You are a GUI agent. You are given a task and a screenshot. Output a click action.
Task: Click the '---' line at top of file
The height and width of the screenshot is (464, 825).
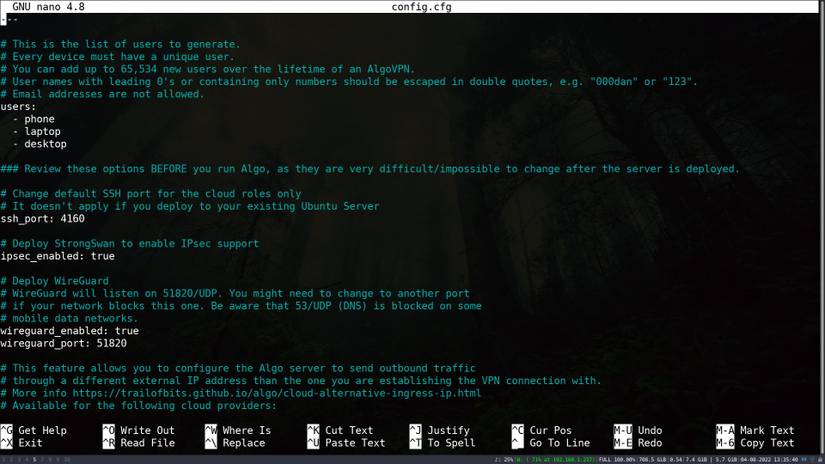(9, 19)
